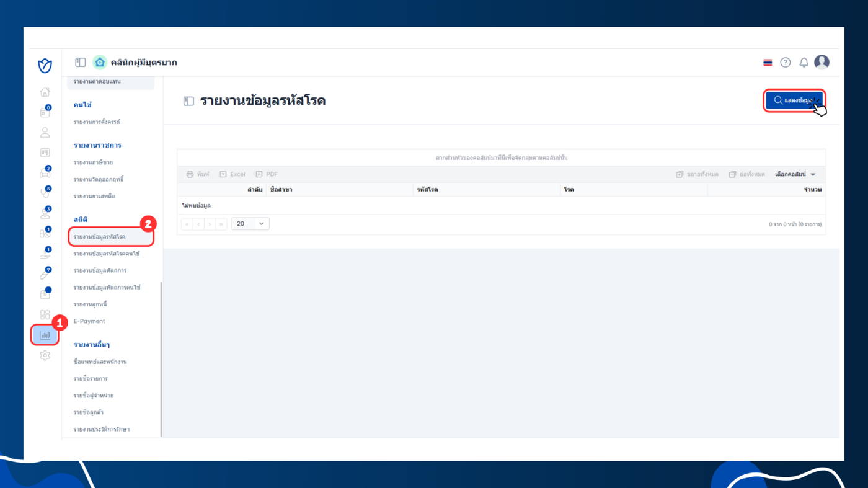The height and width of the screenshot is (488, 868).
Task: Click the คลินิกผู้มีบุตรยาก clinic name
Action: click(144, 63)
